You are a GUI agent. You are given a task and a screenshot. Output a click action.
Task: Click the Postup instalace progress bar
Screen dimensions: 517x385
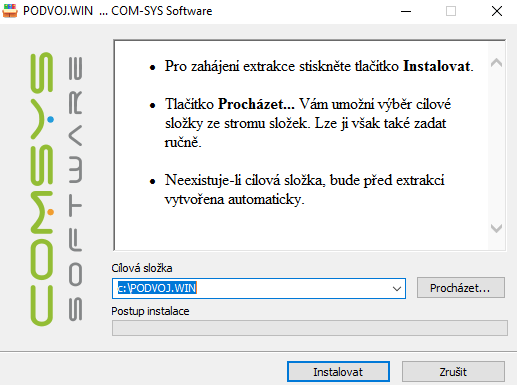click(x=310, y=328)
